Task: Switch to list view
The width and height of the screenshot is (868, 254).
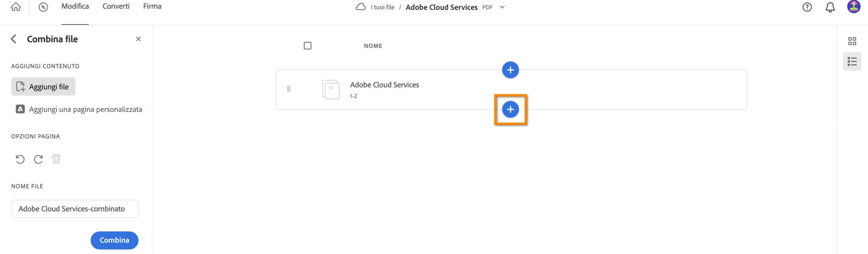Action: pos(852,62)
